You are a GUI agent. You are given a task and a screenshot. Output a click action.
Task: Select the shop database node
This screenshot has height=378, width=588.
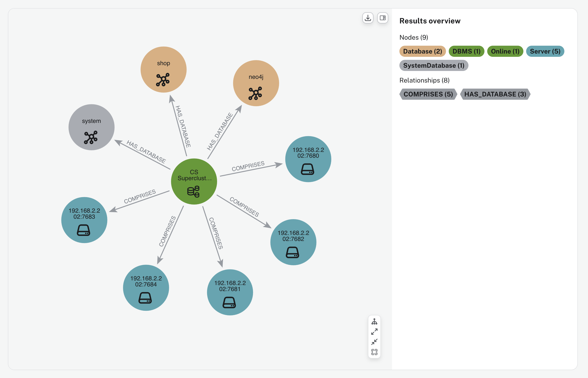click(164, 70)
